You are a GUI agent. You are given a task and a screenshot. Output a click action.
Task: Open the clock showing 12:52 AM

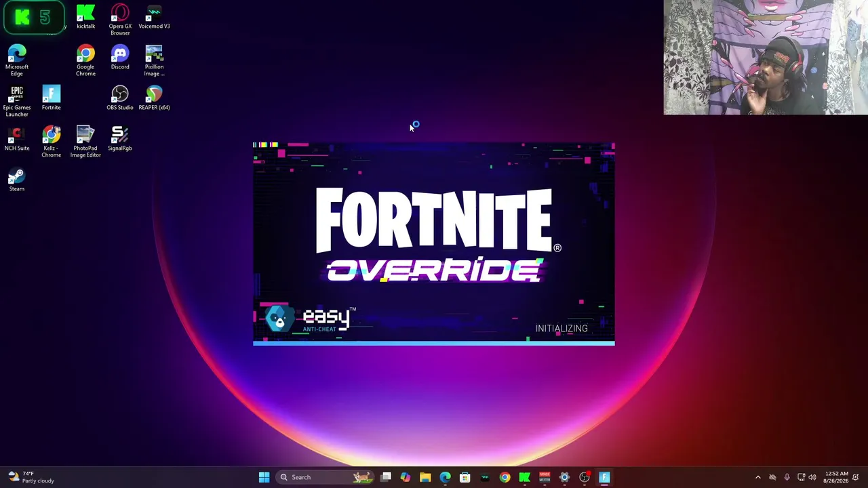[835, 477]
